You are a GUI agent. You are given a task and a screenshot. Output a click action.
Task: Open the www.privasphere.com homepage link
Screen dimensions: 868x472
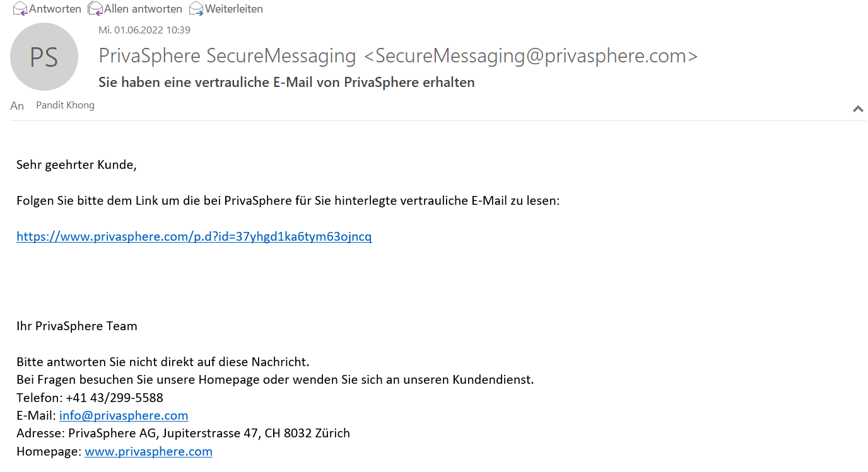(148, 452)
